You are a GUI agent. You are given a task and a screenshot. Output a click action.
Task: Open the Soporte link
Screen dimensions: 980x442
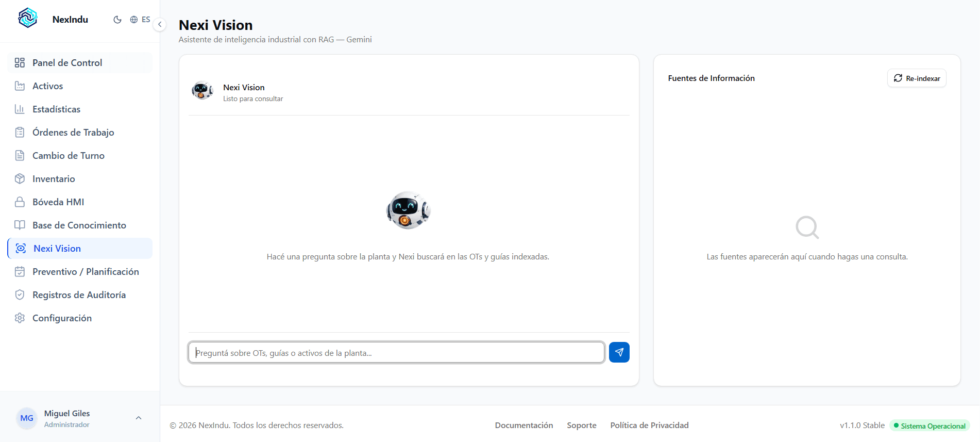tap(582, 425)
